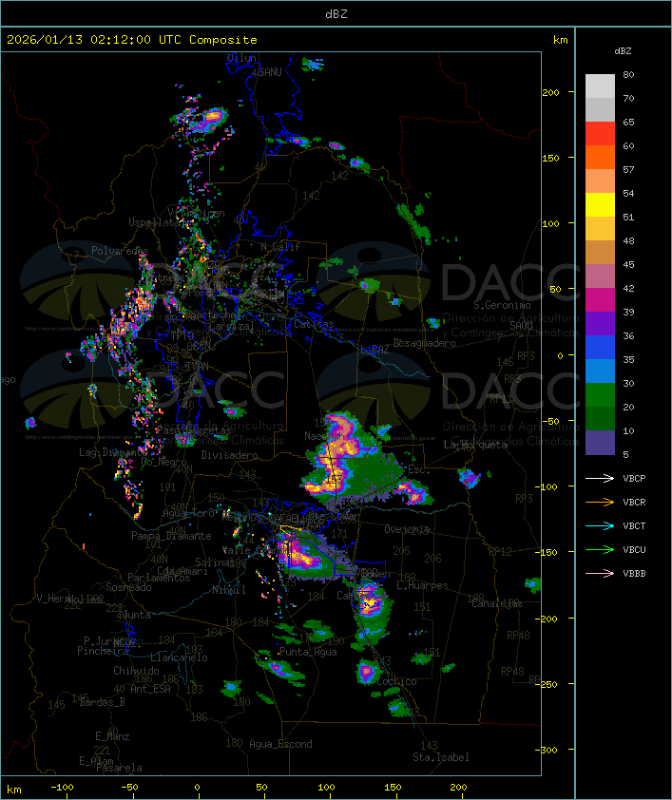Select the VBCP legend label
This screenshot has height=800, width=672.
(634, 479)
